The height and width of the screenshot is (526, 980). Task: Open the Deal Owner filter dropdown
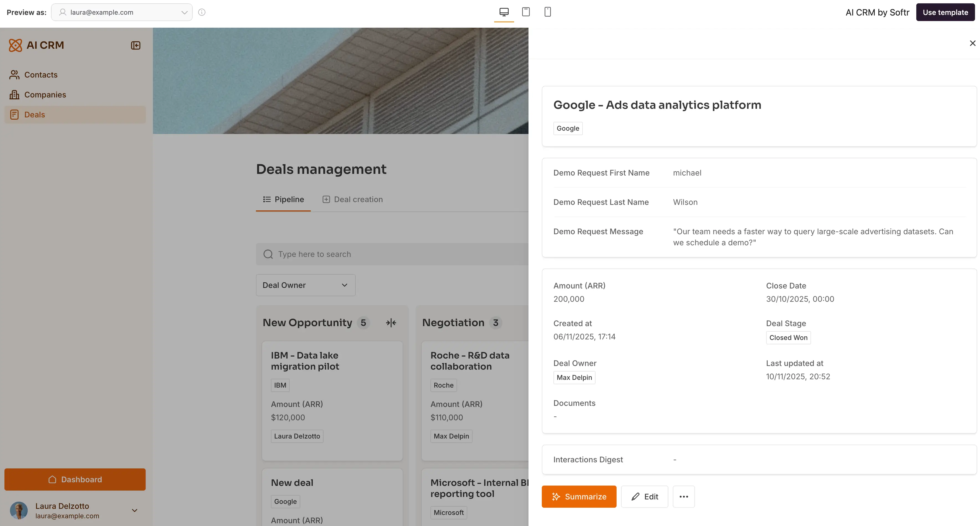click(x=306, y=285)
